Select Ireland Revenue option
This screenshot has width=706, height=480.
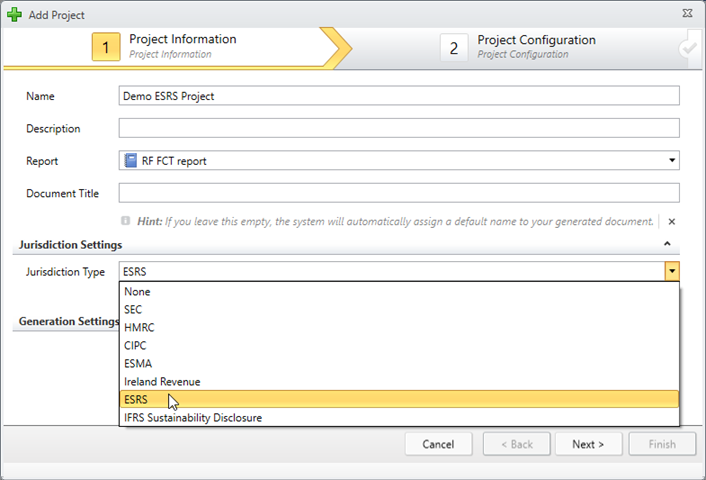[399, 382]
